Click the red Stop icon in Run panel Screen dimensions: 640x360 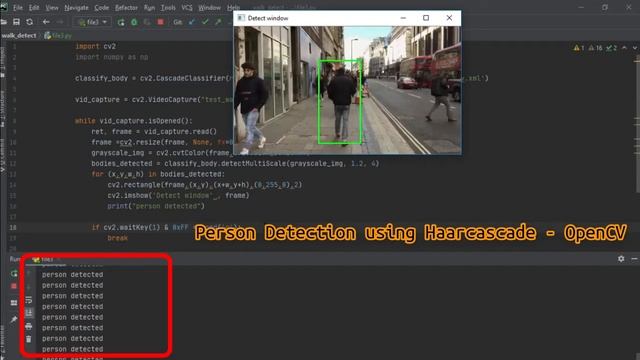pos(14,286)
